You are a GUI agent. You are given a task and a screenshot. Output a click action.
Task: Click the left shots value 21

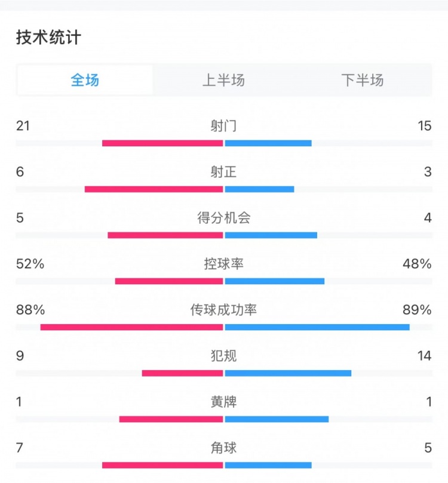[23, 126]
